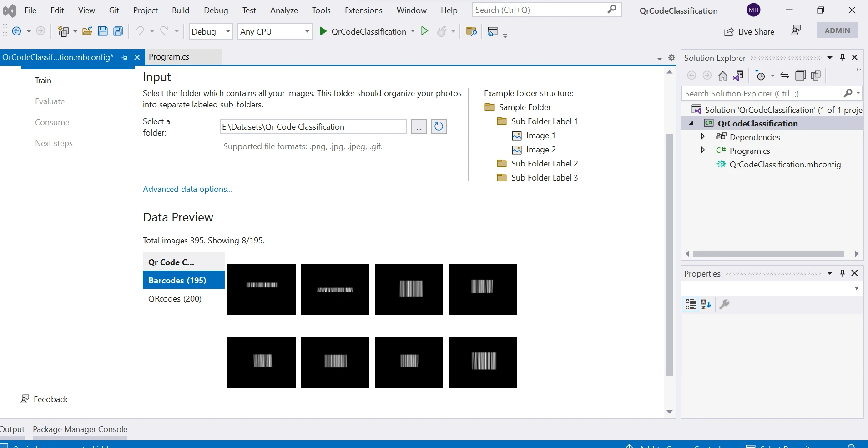Click the Properties wrench icon
Screen dimensions: 868x448
724,304
